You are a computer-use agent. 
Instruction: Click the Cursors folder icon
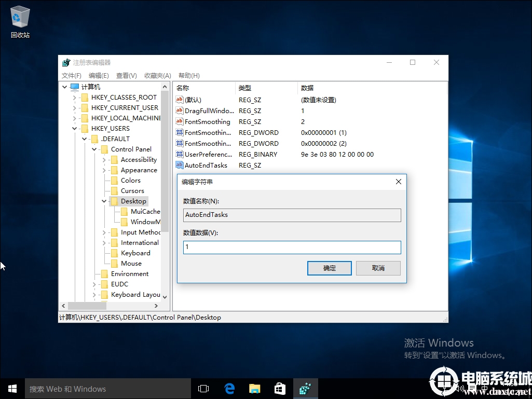[x=114, y=190]
